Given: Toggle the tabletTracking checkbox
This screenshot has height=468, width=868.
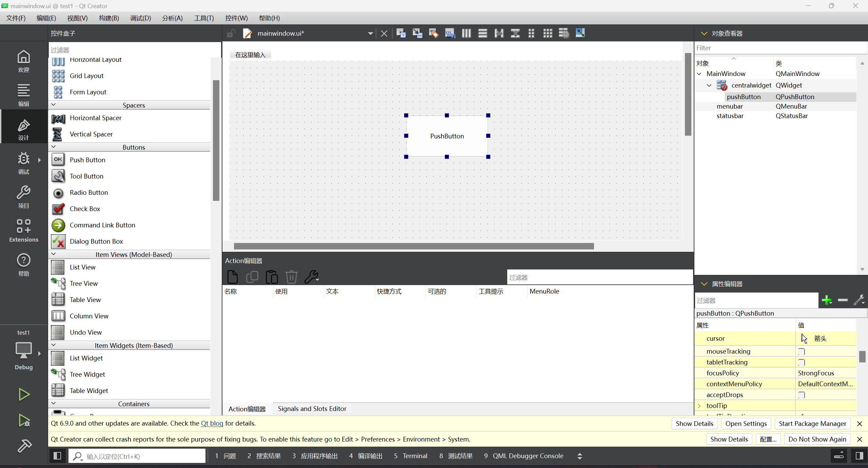Looking at the screenshot, I should [802, 362].
